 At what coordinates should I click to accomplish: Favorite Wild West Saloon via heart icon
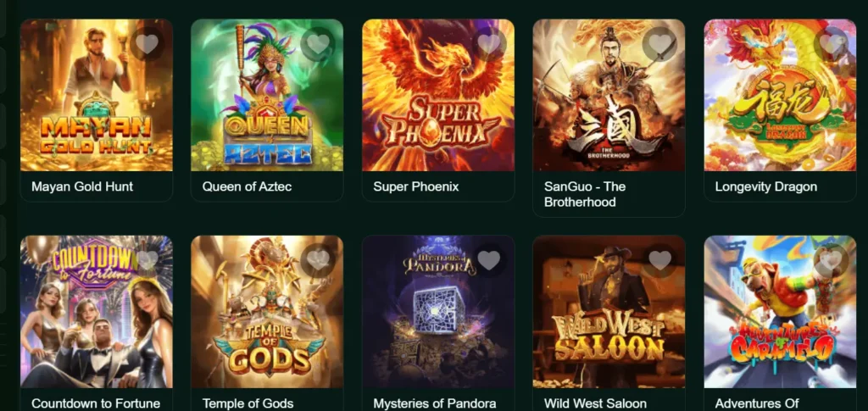point(659,260)
